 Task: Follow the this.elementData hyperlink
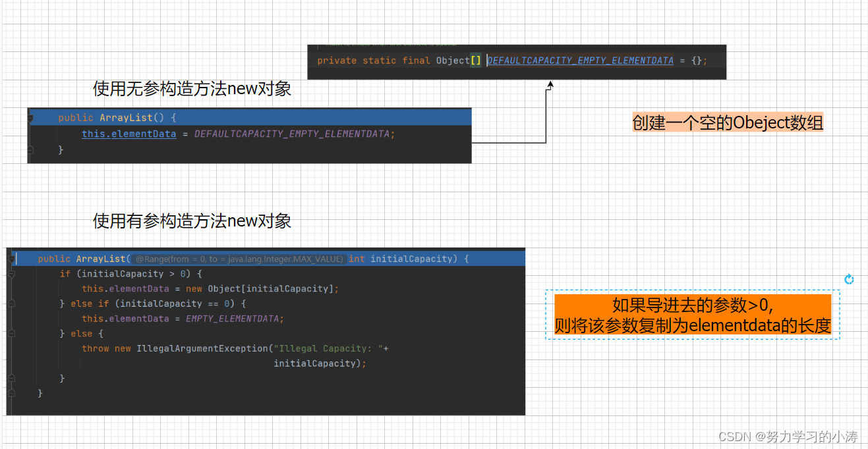pyautogui.click(x=129, y=134)
